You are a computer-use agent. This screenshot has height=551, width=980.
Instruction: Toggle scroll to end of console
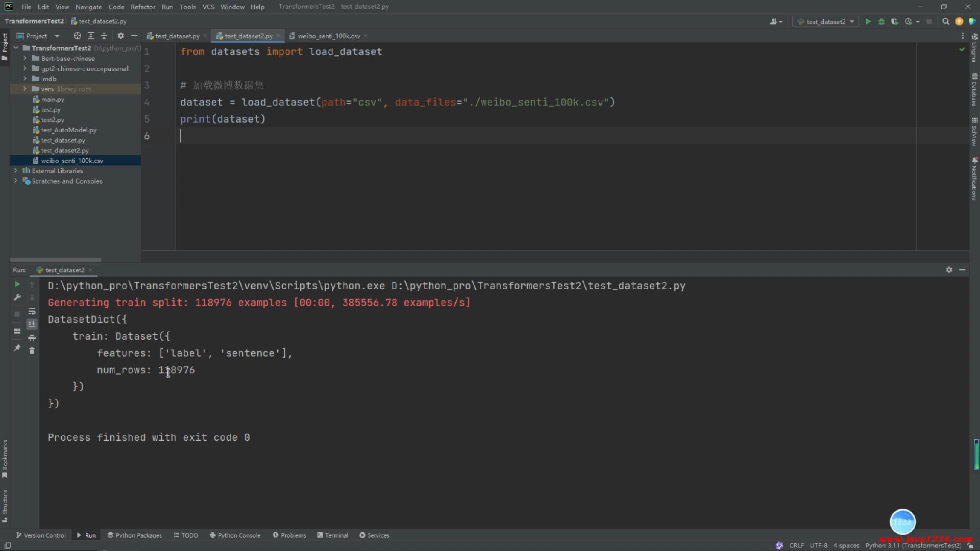click(x=32, y=324)
